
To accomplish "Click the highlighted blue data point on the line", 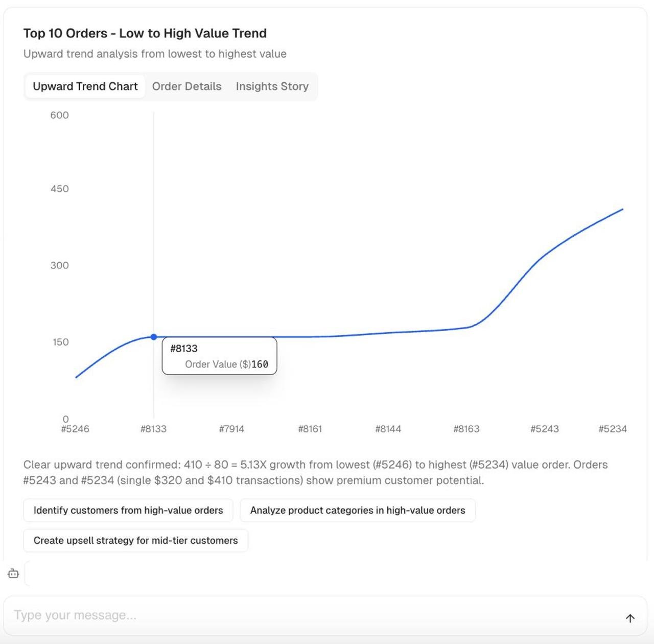I will click(x=154, y=337).
